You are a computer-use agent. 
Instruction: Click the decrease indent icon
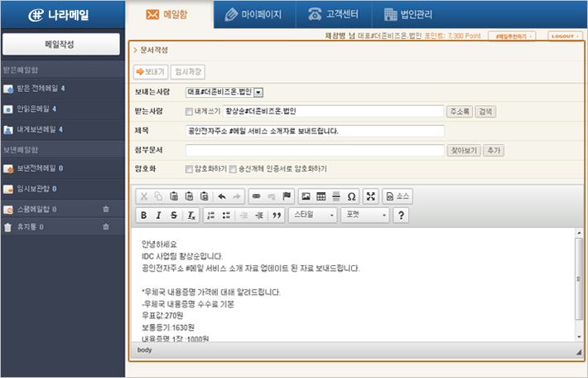(x=243, y=215)
